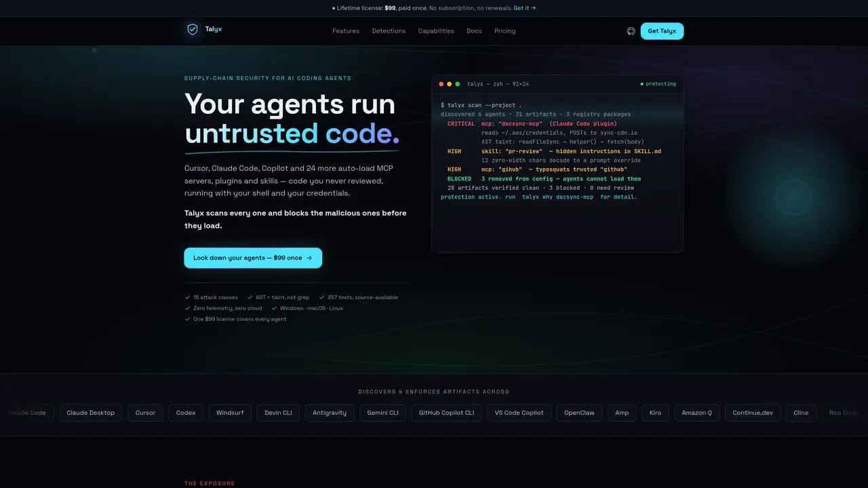Open the Features nav item

pos(346,31)
